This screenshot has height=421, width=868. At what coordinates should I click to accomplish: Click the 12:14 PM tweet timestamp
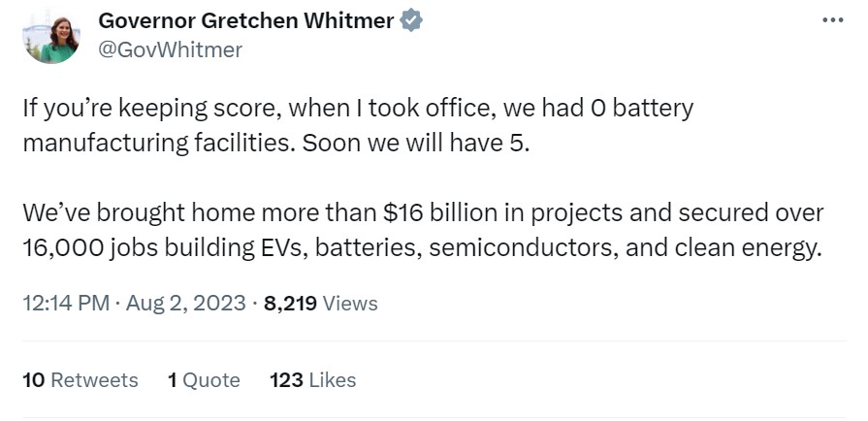pos(65,304)
